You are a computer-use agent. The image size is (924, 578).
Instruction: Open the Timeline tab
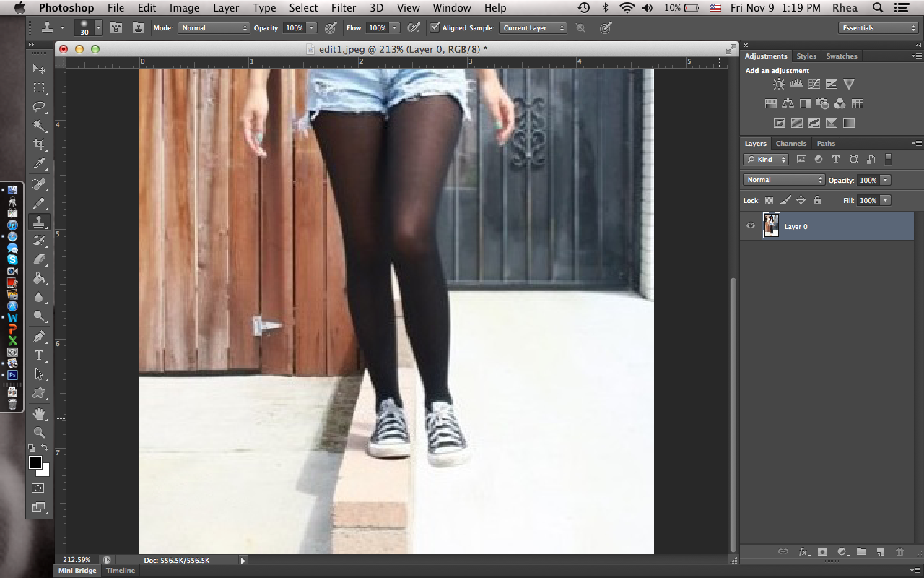pos(121,571)
